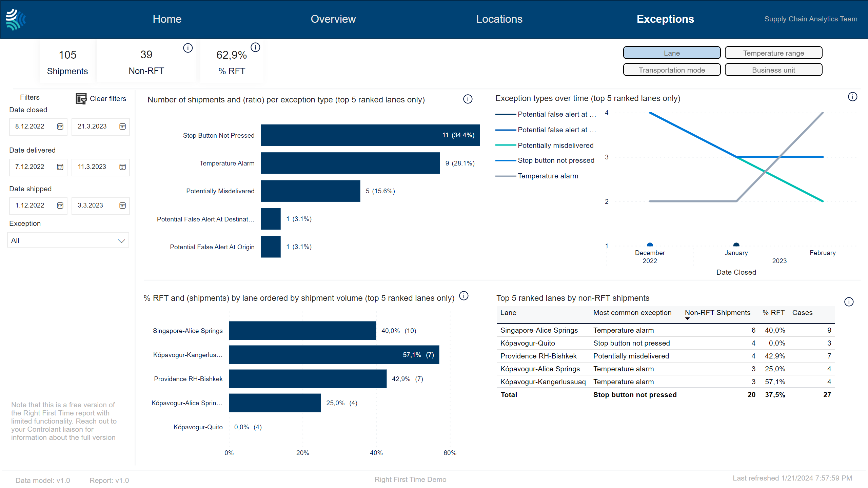This screenshot has height=488, width=868.
Task: Switch grouping to Business unit
Action: click(773, 70)
